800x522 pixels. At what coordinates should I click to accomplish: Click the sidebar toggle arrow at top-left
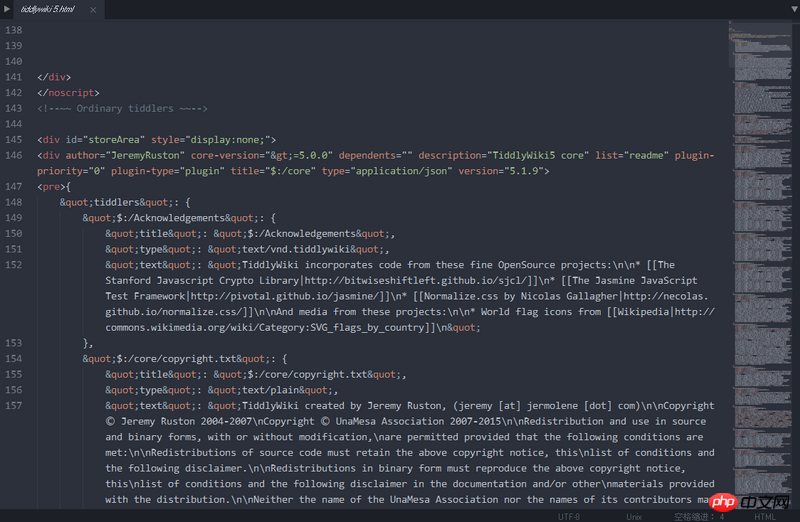click(x=8, y=8)
